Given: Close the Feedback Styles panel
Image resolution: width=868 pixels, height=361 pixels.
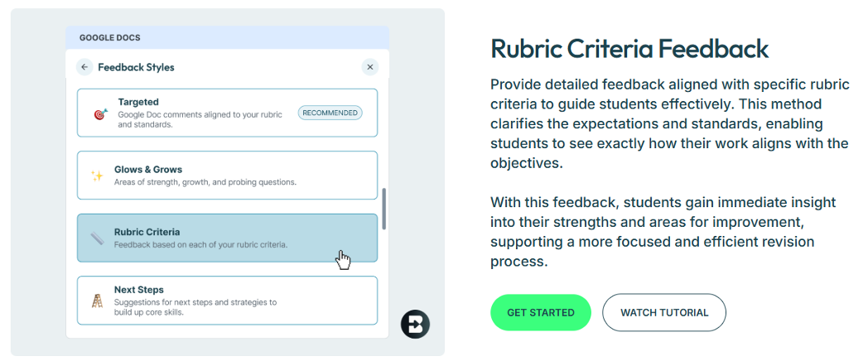Looking at the screenshot, I should point(370,67).
